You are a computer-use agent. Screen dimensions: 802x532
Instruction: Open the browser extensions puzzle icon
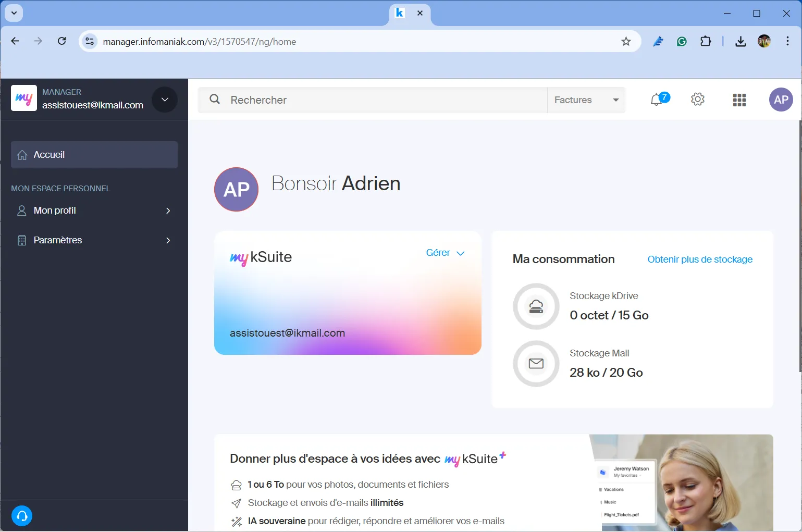pos(706,42)
